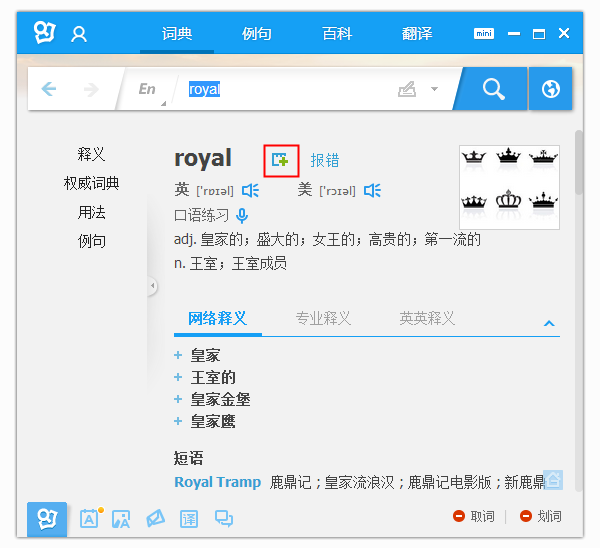
Task: Jump to sidebar 例句 section
Action: (91, 241)
